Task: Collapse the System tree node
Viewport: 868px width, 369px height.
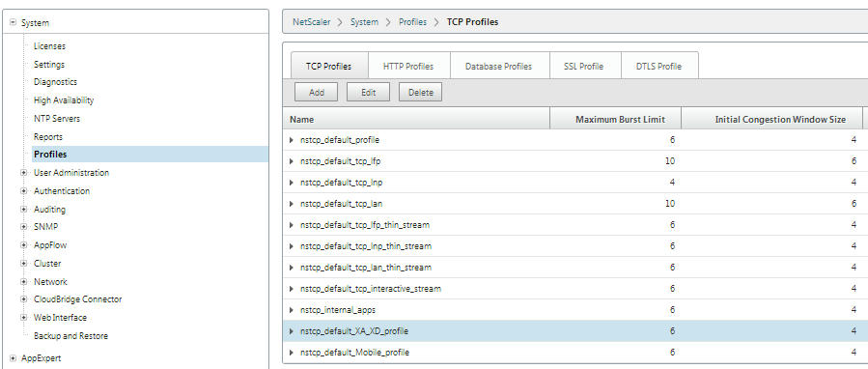Action: tap(14, 23)
